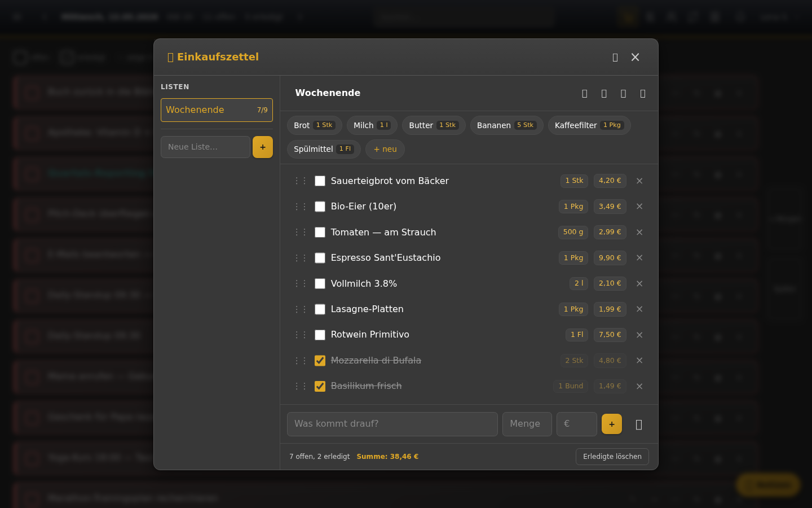Check the Espresso Sant'Eustachio box
The height and width of the screenshot is (508, 812).
[x=320, y=258]
